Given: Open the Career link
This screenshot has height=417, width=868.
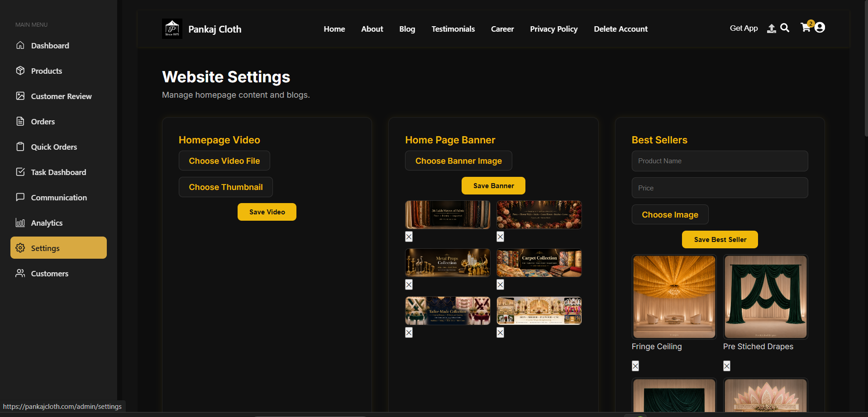Looking at the screenshot, I should pos(502,29).
